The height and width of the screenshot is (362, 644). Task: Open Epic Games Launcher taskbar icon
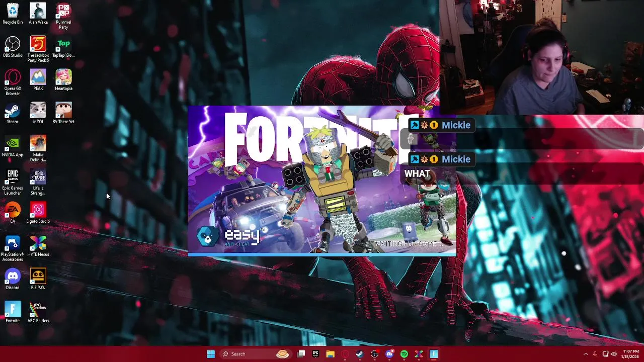(315, 354)
